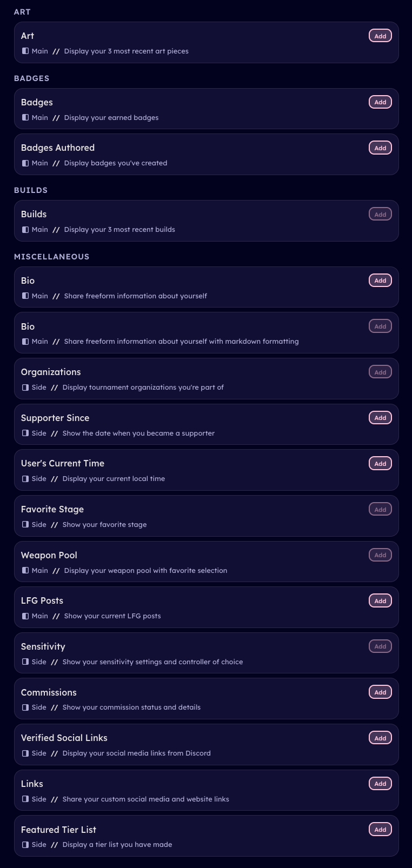Click Add for the Links widget
The width and height of the screenshot is (412, 868).
[x=380, y=784]
